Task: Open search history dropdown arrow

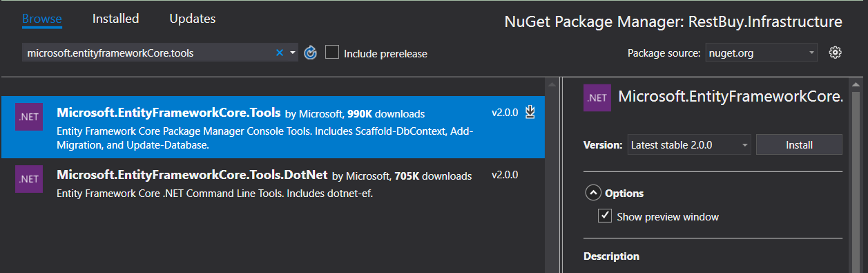Action: click(293, 53)
